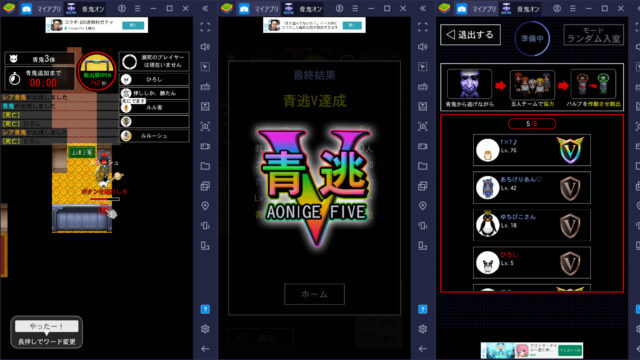This screenshot has width=640, height=360.
Task: Click the blue oni face tutorial image
Action: point(469,84)
